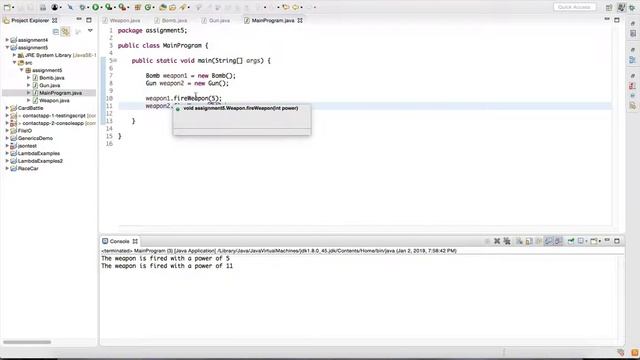The height and width of the screenshot is (360, 640).
Task: Toggle Link with Editor in Project Explorer
Action: pyautogui.click(x=65, y=31)
